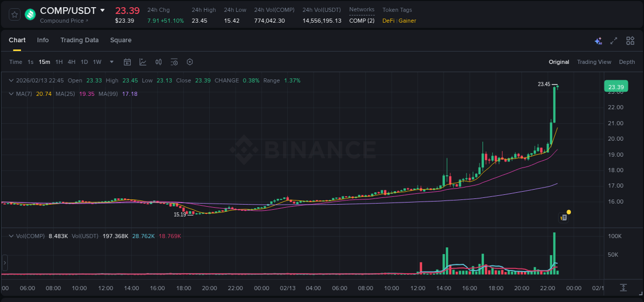The width and height of the screenshot is (644, 302).
Task: Open the date range calendar icon
Action: (x=127, y=62)
